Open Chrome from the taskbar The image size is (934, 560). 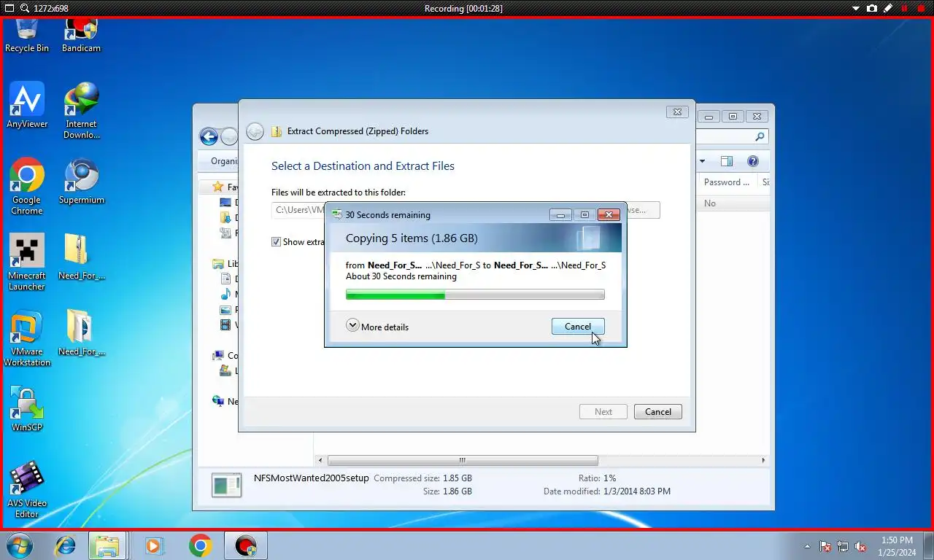pyautogui.click(x=200, y=545)
